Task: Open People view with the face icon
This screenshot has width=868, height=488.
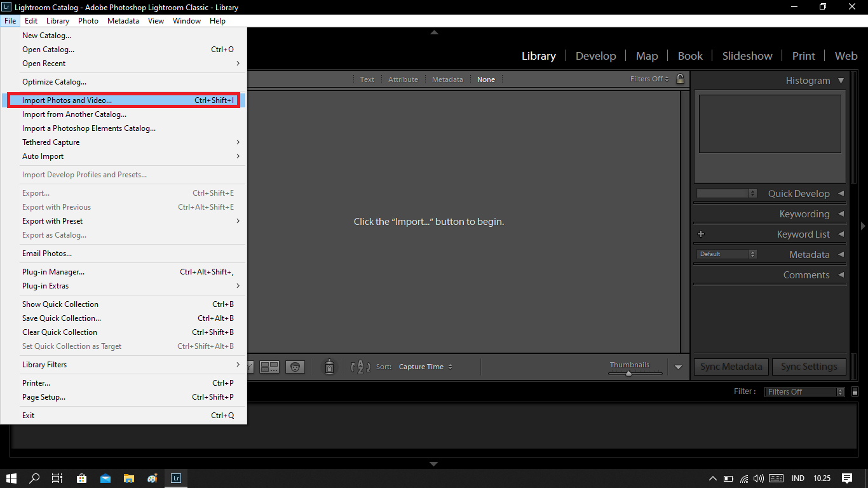Action: pyautogui.click(x=295, y=367)
